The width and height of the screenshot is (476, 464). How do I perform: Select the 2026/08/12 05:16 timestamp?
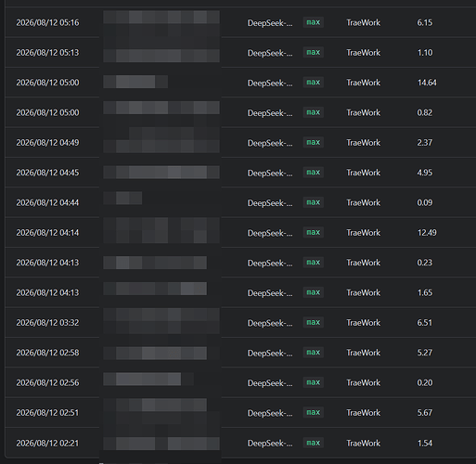coord(47,22)
